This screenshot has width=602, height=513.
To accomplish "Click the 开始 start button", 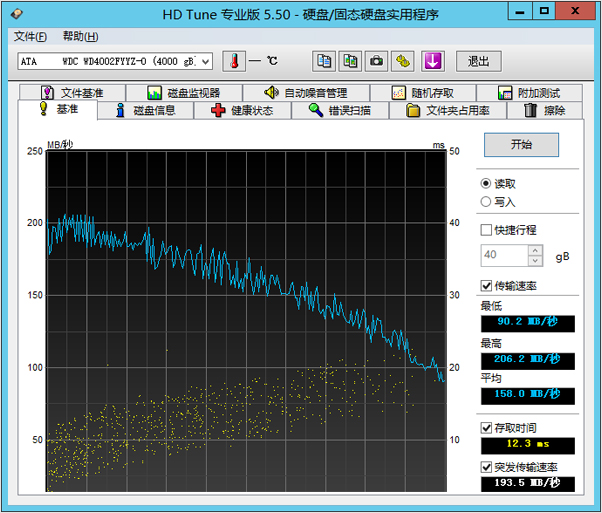I will tap(521, 145).
